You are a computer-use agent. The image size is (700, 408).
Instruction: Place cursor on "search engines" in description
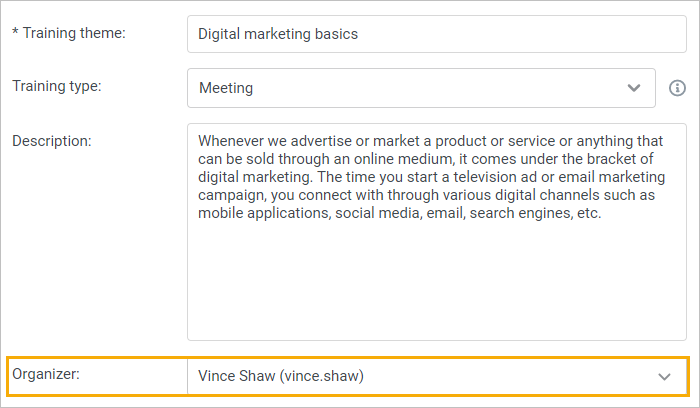tap(518, 214)
